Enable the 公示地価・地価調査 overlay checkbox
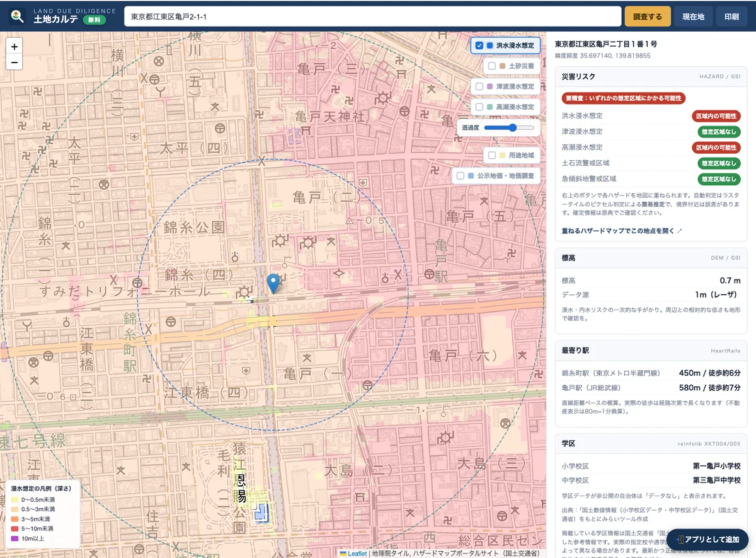 (x=461, y=176)
